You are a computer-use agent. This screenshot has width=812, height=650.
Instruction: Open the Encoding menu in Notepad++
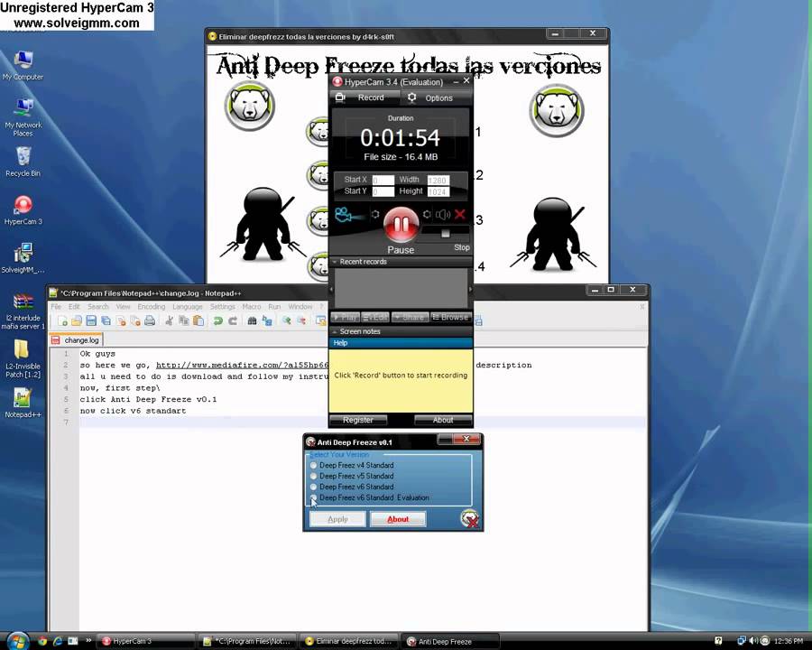pos(152,307)
